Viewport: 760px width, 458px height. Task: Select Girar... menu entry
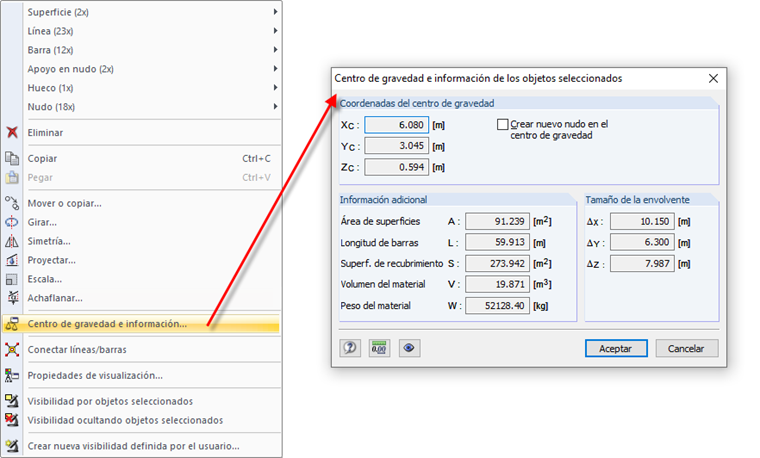click(142, 222)
